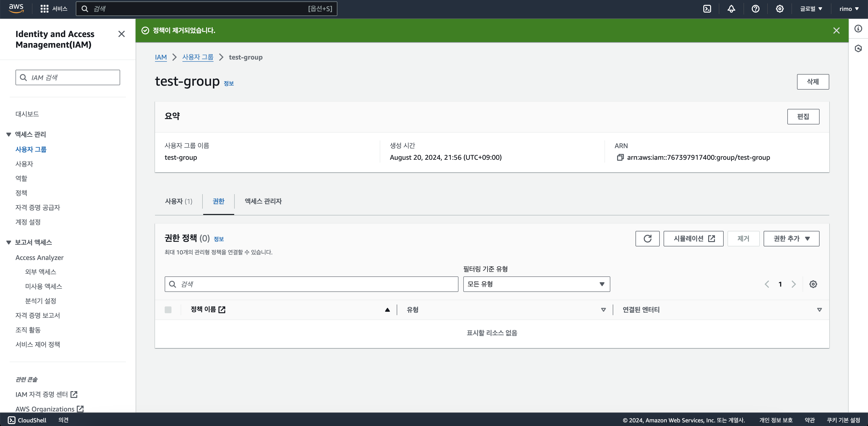Click the help question mark icon

point(755,9)
